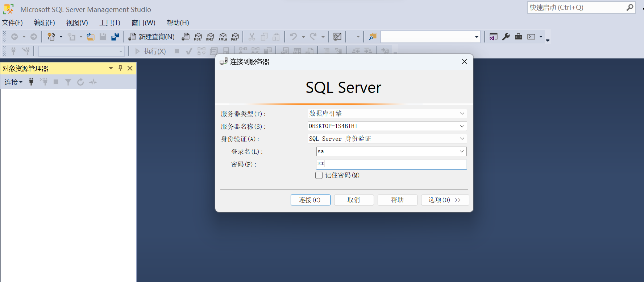
Task: Click the Add New Item icon
Action: [x=72, y=37]
